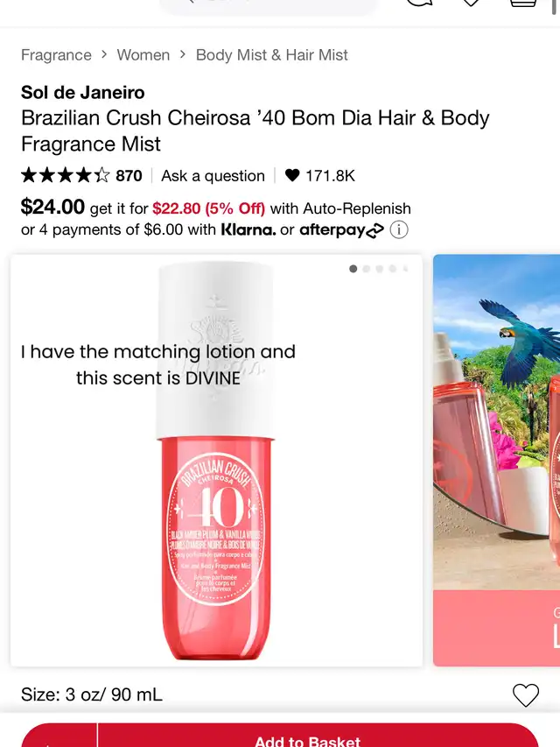Open quantity selector left of Add to Basket
The width and height of the screenshot is (560, 747).
[59, 735]
